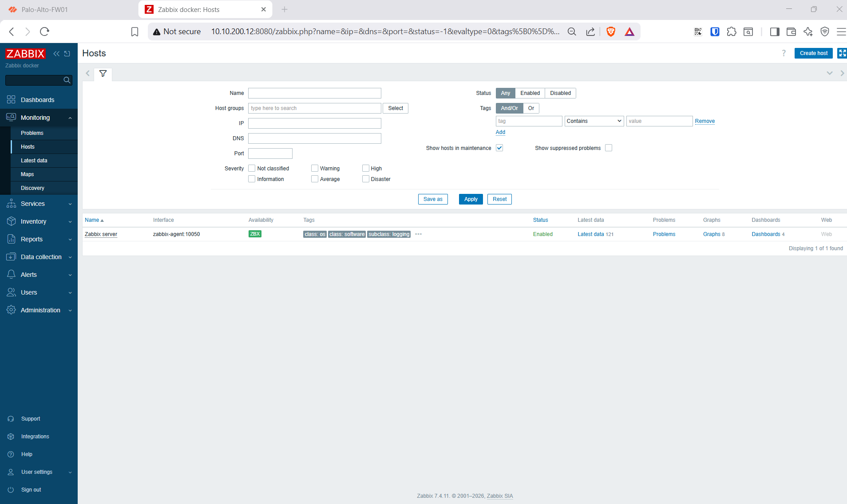Screen dimensions: 847x504
Task: Toggle the browser sidebar panel icon
Action: click(775, 31)
